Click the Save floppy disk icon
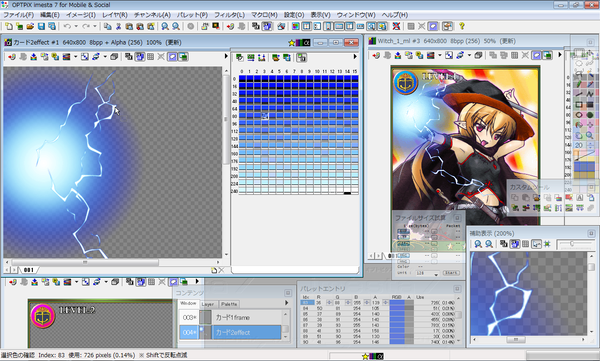 click(x=41, y=26)
